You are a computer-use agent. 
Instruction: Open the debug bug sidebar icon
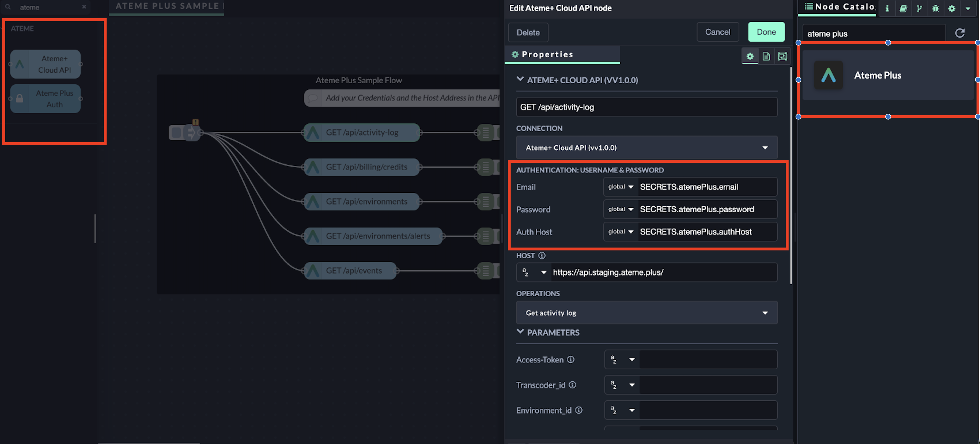936,8
